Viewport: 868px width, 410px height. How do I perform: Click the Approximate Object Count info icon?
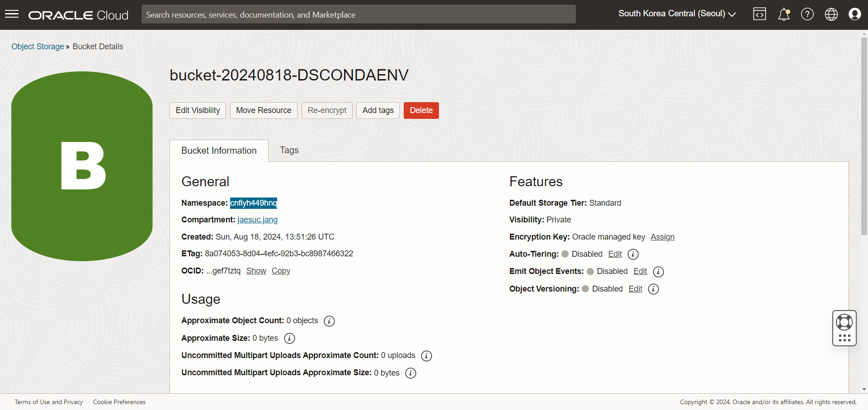[x=329, y=321]
